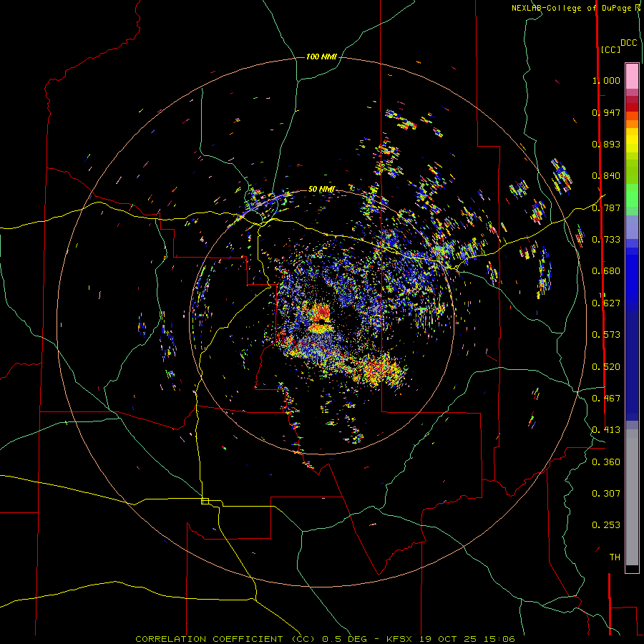Screen dimensions: 644x644
Task: Click the Correlation Coefficient caption at the bottom
Action: click(326, 639)
